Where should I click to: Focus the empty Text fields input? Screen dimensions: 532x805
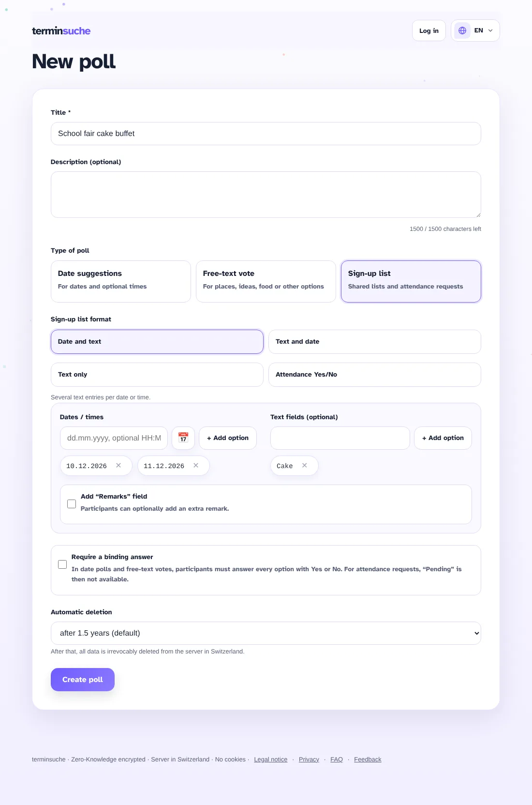pyautogui.click(x=340, y=438)
